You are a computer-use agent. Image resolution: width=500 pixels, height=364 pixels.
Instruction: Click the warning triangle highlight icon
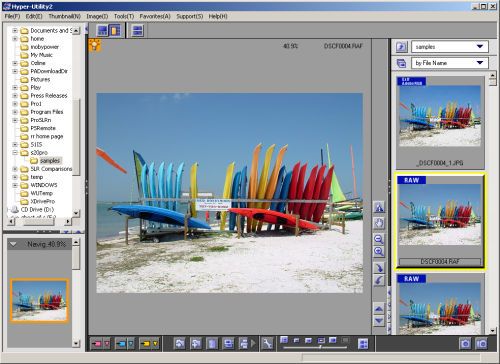coord(379,207)
